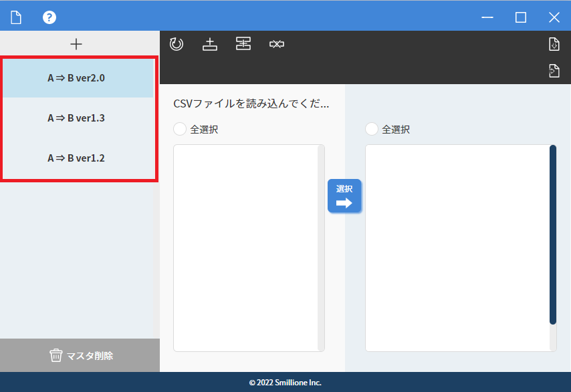Image resolution: width=571 pixels, height=392 pixels.
Task: Select the CSV upload toolbar icon
Action: tap(210, 43)
